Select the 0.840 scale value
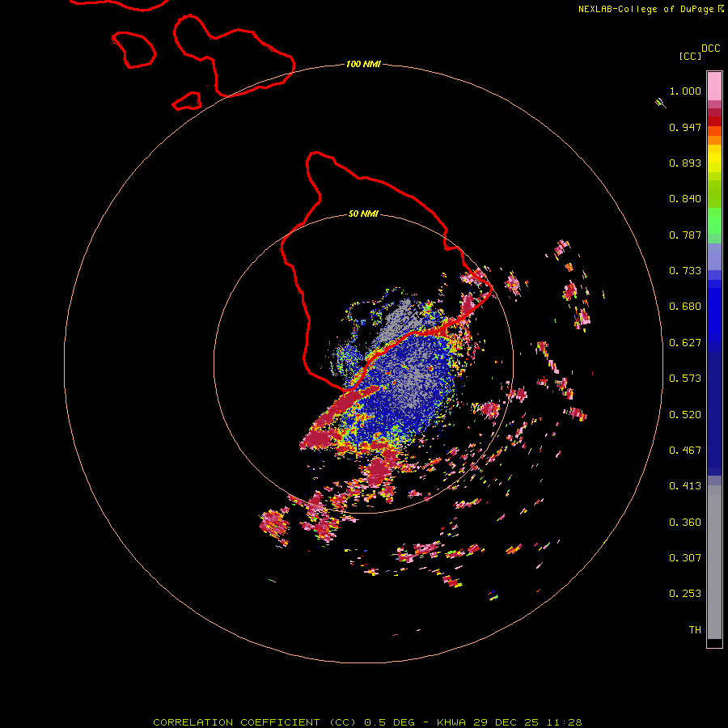 pyautogui.click(x=685, y=199)
